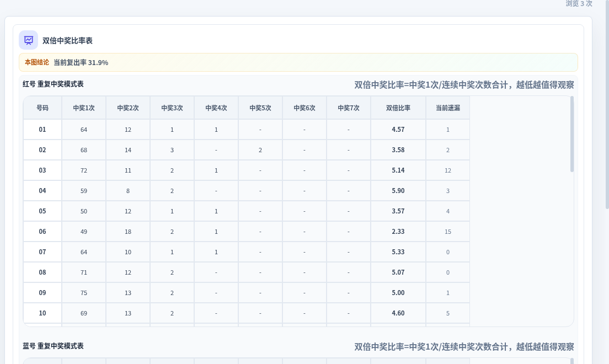Select row number 04
Viewport: 609px width, 364px height.
(42, 191)
